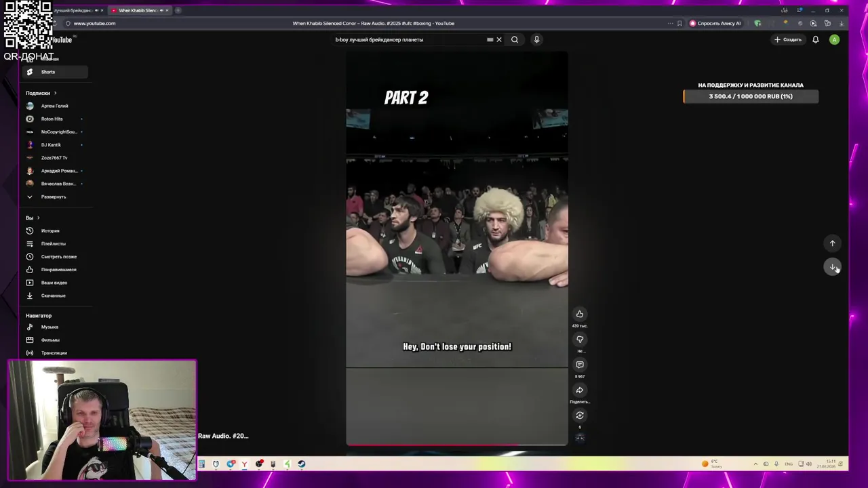This screenshot has height=488, width=868.
Task: Open Артем Гелий channel
Action: 54,106
